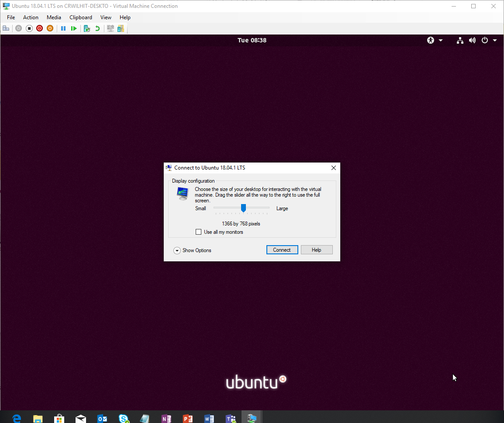Screen dimensions: 504x423
Task: Maximize the Virtual Machine Connection window
Action: pyautogui.click(x=473, y=6)
